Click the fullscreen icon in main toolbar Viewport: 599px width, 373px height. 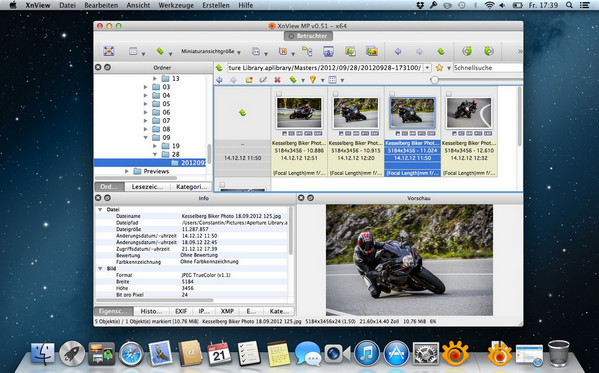[109, 51]
